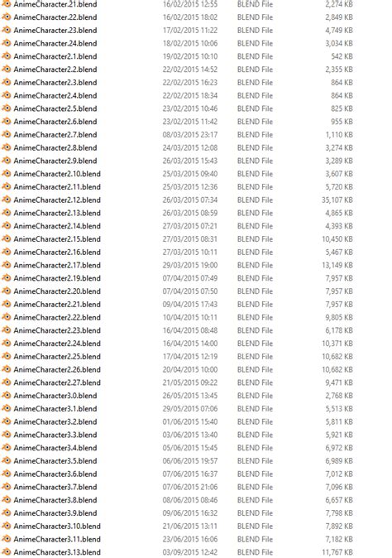Select the Blender icon for AnimeCharacter2.7.blend

[6, 134]
